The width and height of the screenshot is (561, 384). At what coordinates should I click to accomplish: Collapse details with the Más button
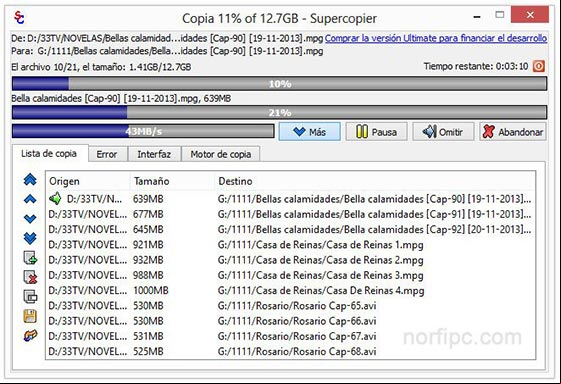pyautogui.click(x=309, y=132)
